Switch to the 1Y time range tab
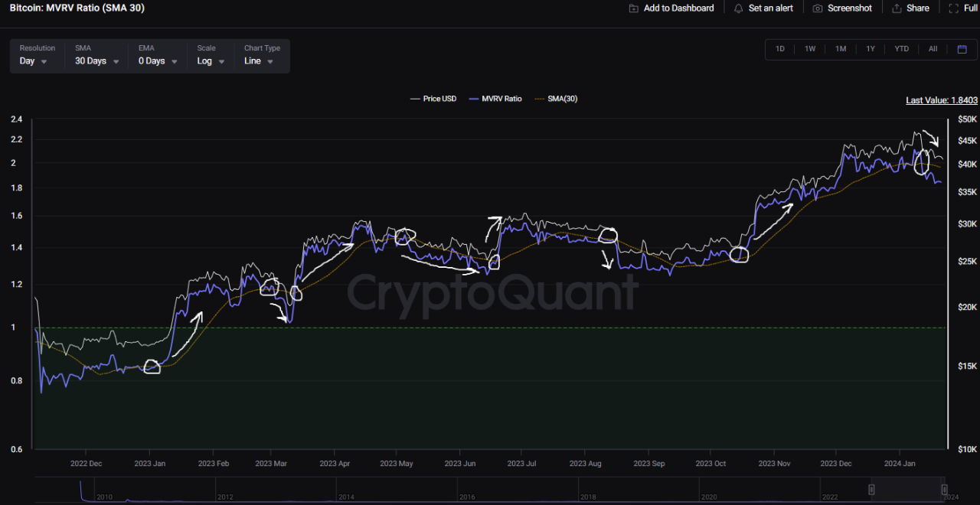Screen dimensions: 980x505 (871, 48)
